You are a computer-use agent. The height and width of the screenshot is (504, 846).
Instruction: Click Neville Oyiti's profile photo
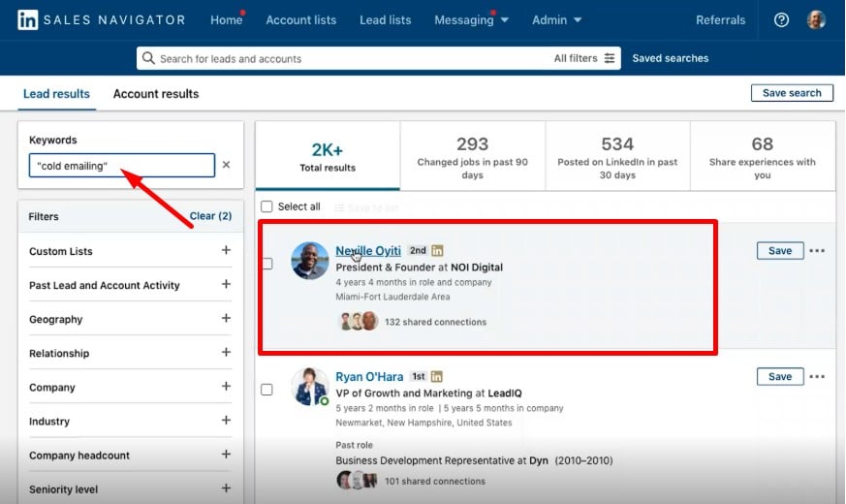pyautogui.click(x=310, y=261)
